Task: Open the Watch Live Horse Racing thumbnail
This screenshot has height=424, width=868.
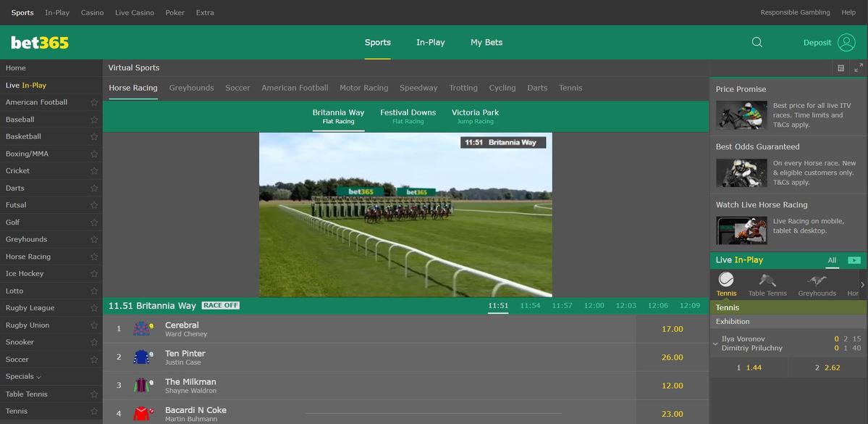Action: (741, 230)
